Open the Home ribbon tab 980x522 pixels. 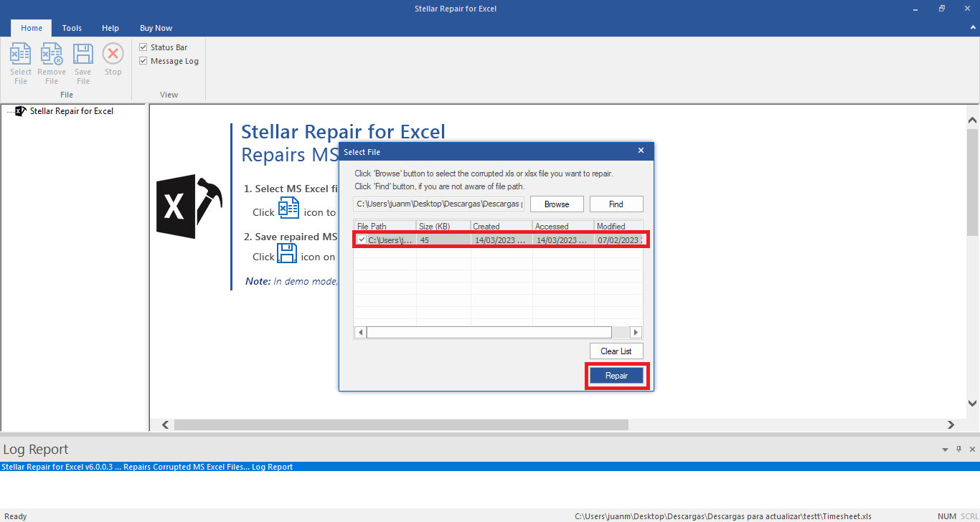pos(32,28)
